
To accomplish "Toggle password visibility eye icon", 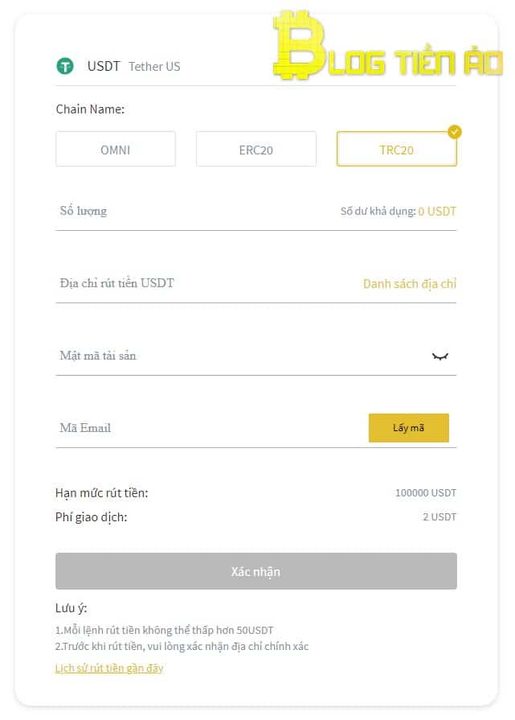I will [440, 356].
